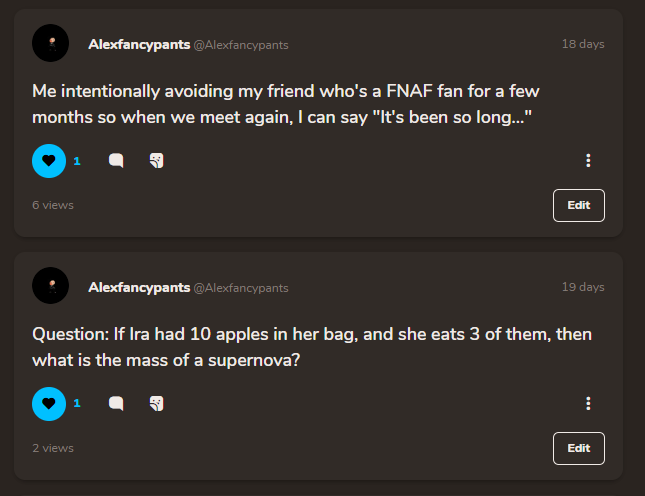Edit the supernova question post

(x=578, y=448)
